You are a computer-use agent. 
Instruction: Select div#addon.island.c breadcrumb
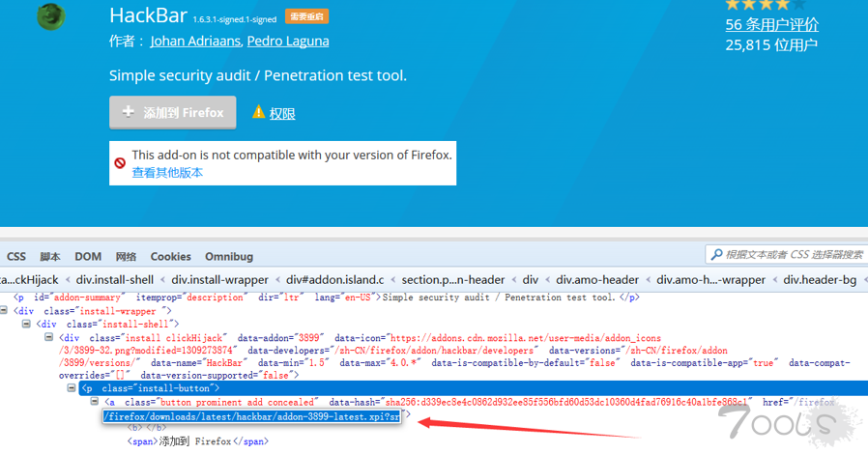[334, 280]
